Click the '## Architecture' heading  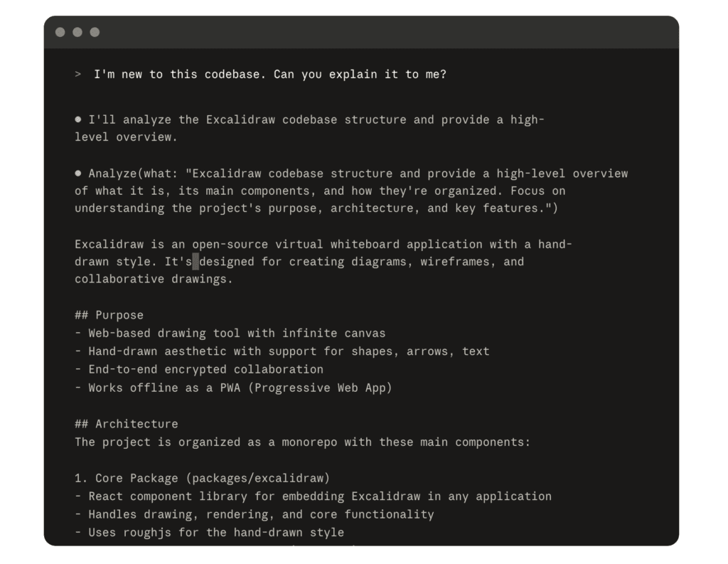(x=126, y=424)
